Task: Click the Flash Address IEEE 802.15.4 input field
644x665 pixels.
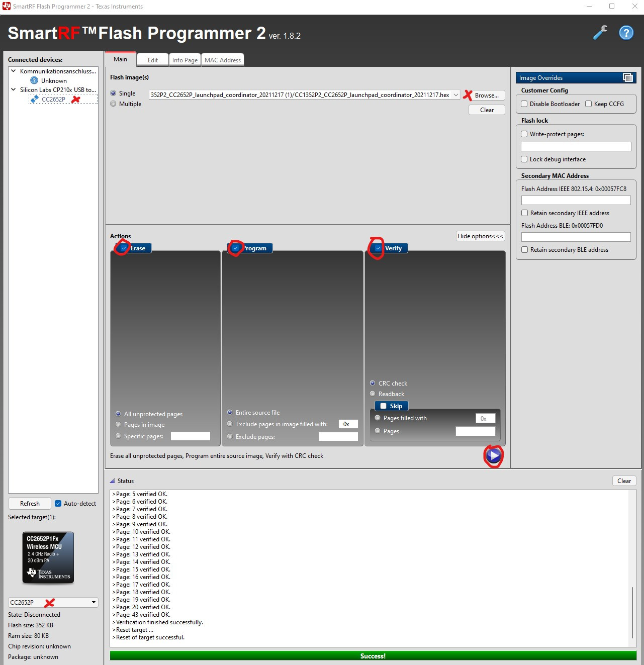Action: [x=576, y=200]
